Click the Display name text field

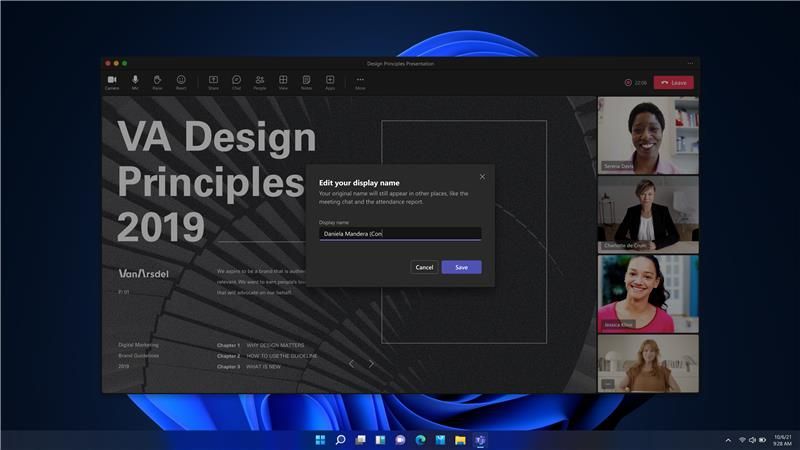pyautogui.click(x=400, y=234)
